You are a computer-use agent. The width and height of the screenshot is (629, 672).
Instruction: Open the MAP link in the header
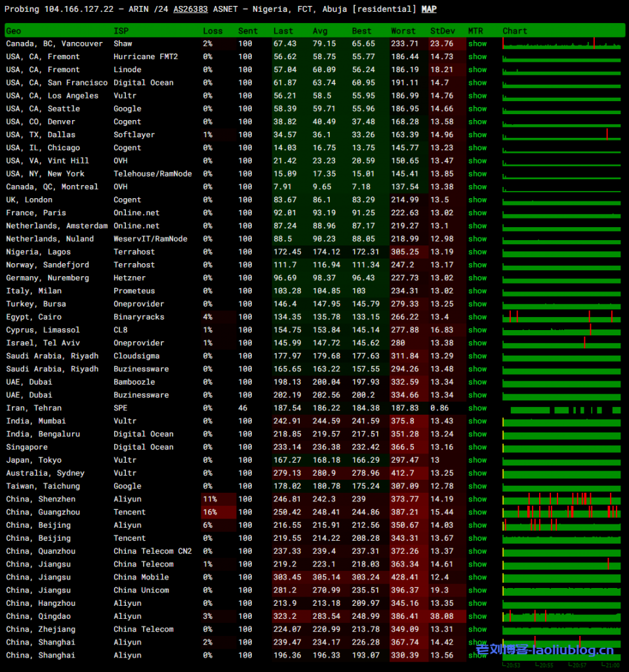(x=428, y=9)
